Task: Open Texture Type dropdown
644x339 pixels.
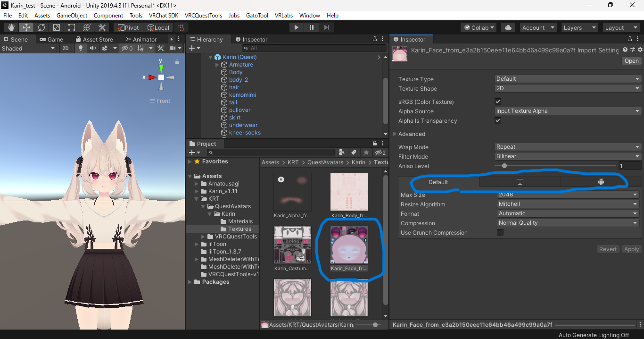Action: tap(568, 79)
